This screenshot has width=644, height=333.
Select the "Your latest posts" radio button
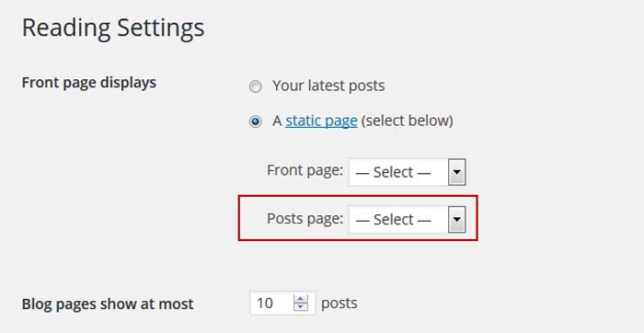pos(256,86)
